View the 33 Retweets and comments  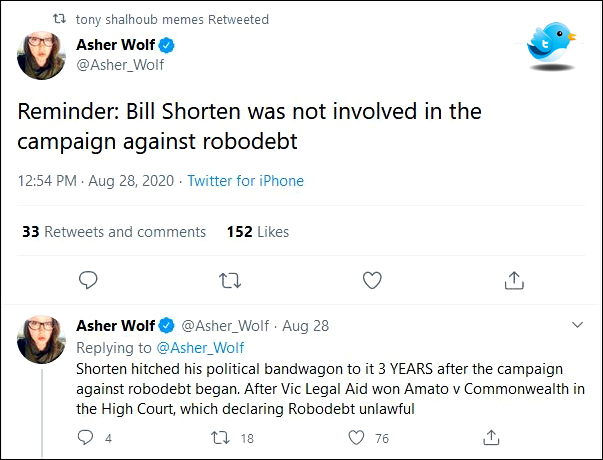click(x=114, y=231)
